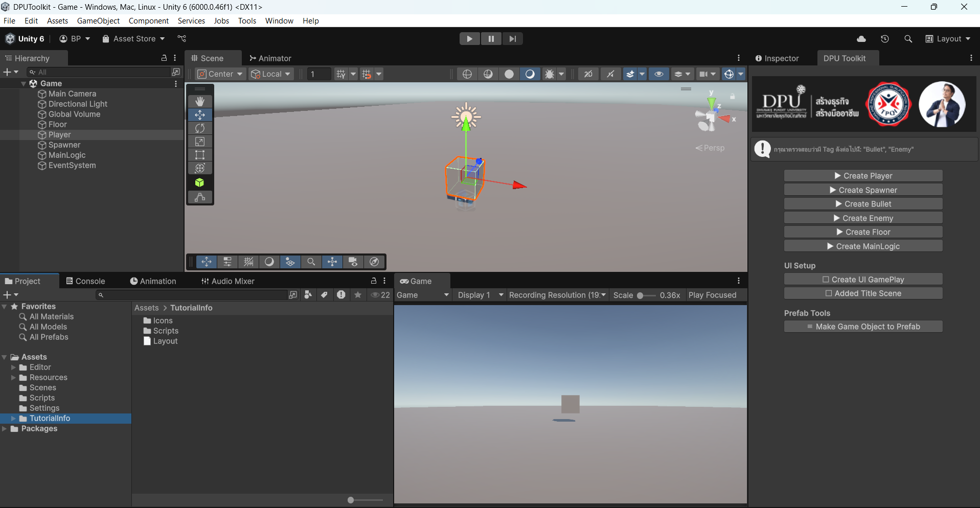This screenshot has height=508, width=980.
Task: Open the Asset Store dropdown
Action: 133,39
